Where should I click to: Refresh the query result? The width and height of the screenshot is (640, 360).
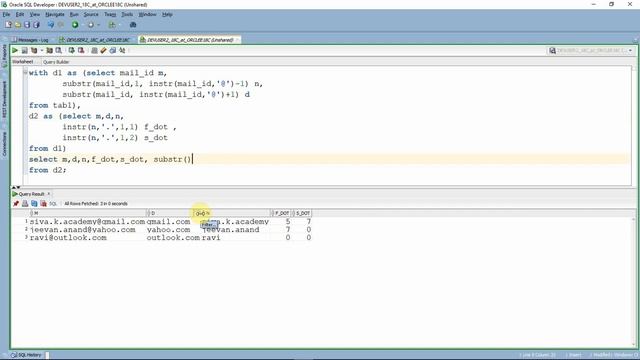pos(34,204)
